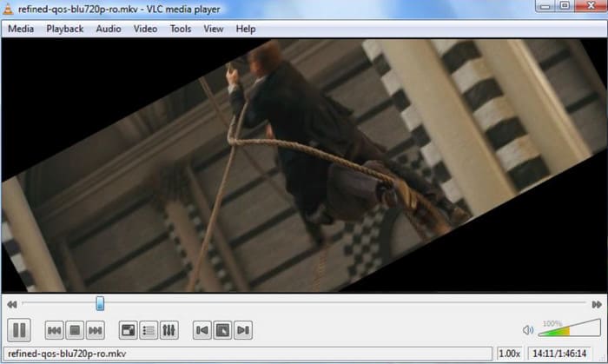The image size is (608, 364).
Task: Open the Video menu
Action: [145, 29]
